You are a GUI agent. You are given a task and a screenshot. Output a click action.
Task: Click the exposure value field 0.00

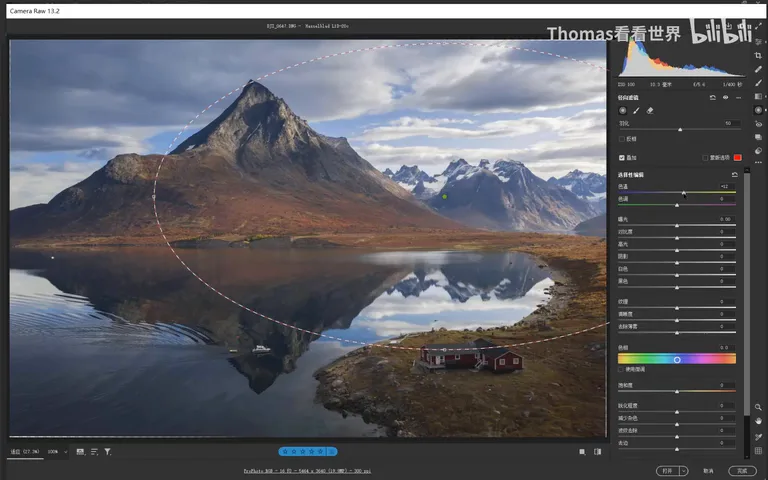coord(727,219)
